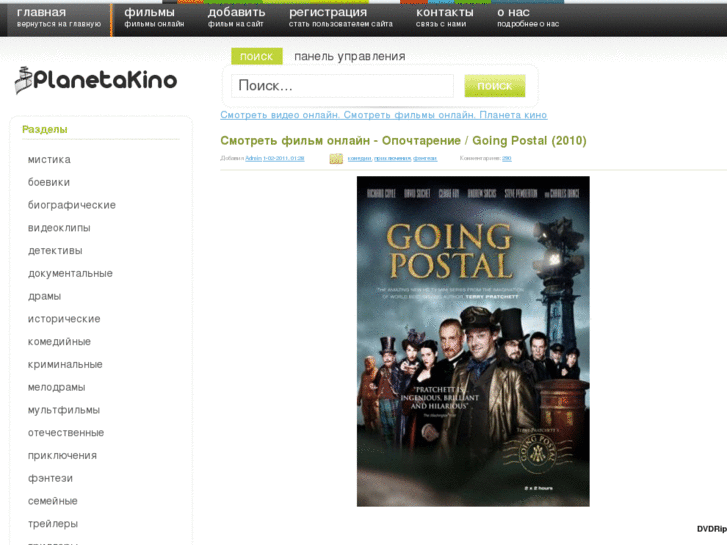Screen dimensions: 727x545
Task: Click the DVDRip quality label
Action: pyautogui.click(x=712, y=529)
